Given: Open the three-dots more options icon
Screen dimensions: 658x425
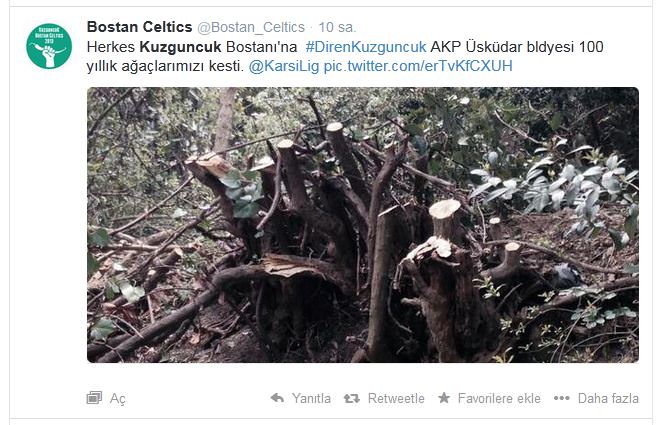Looking at the screenshot, I should click(561, 398).
